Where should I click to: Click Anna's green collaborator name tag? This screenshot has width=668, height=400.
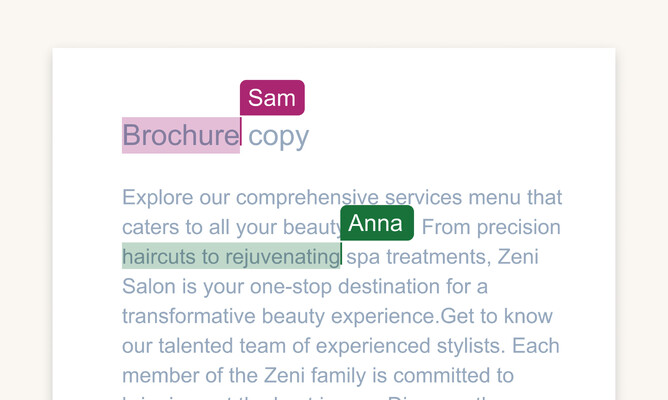coord(376,223)
